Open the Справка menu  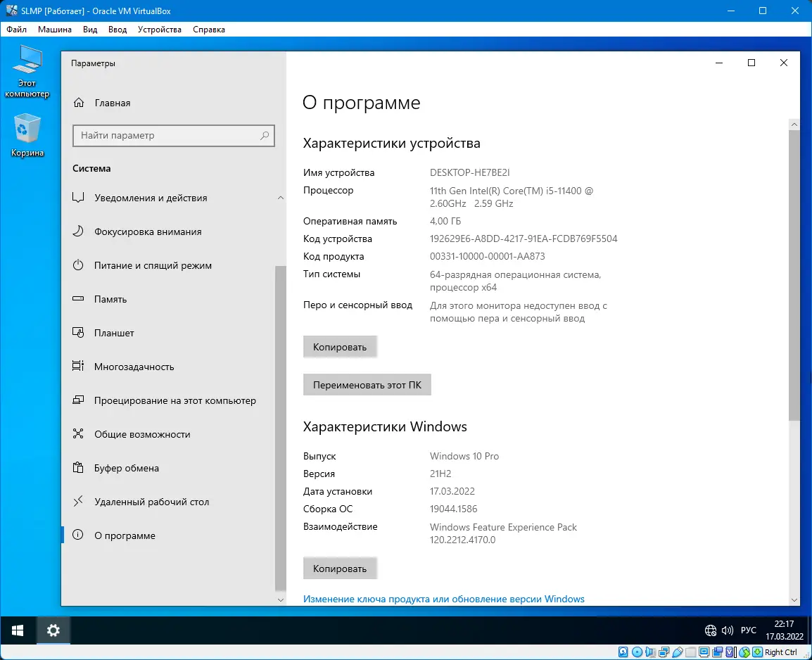pyautogui.click(x=209, y=30)
